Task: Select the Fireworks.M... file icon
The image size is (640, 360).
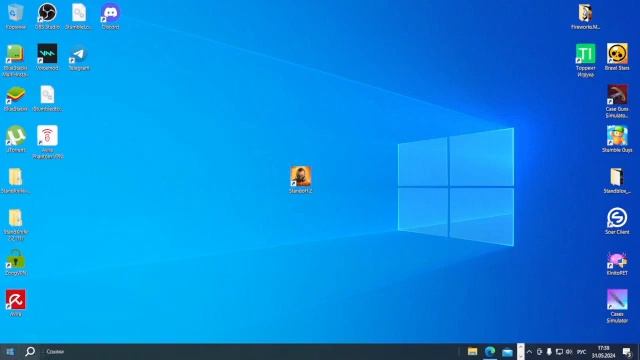Action: (585, 13)
